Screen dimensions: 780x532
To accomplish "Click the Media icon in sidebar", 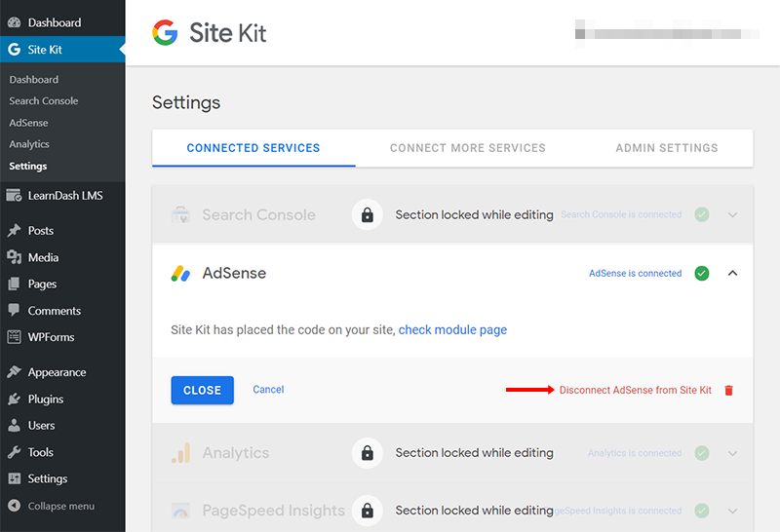I will [x=14, y=257].
